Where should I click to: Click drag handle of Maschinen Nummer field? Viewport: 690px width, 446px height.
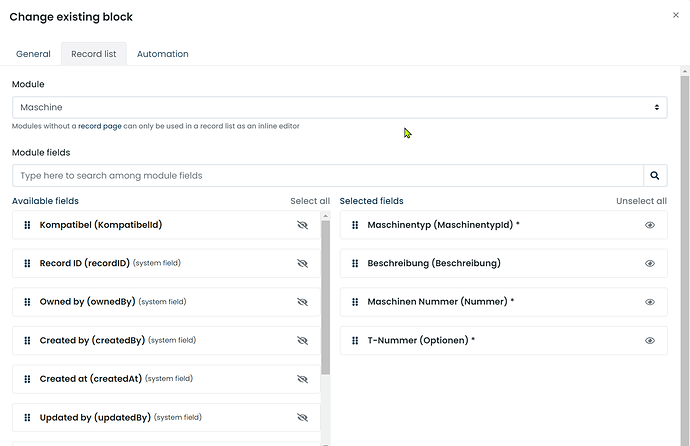355,302
